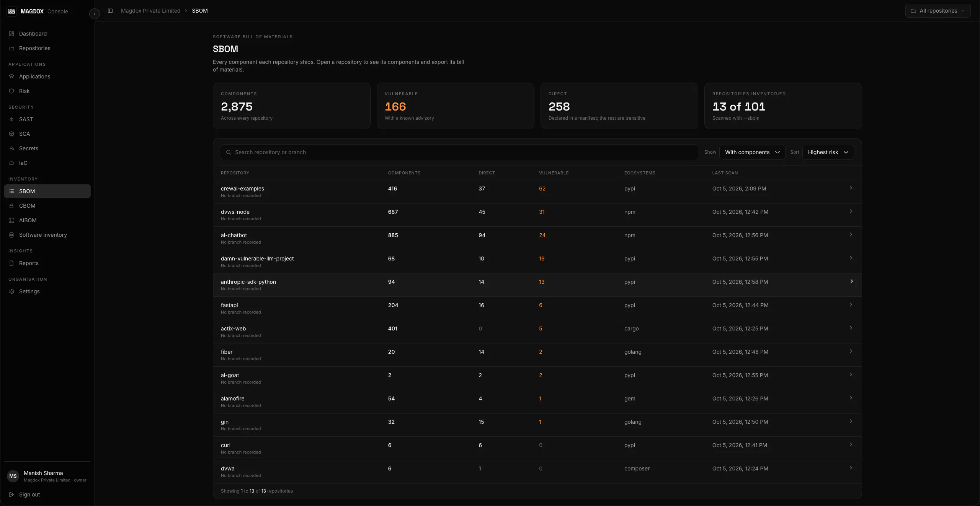980x506 pixels.
Task: Click the Repositories folder icon
Action: click(11, 48)
